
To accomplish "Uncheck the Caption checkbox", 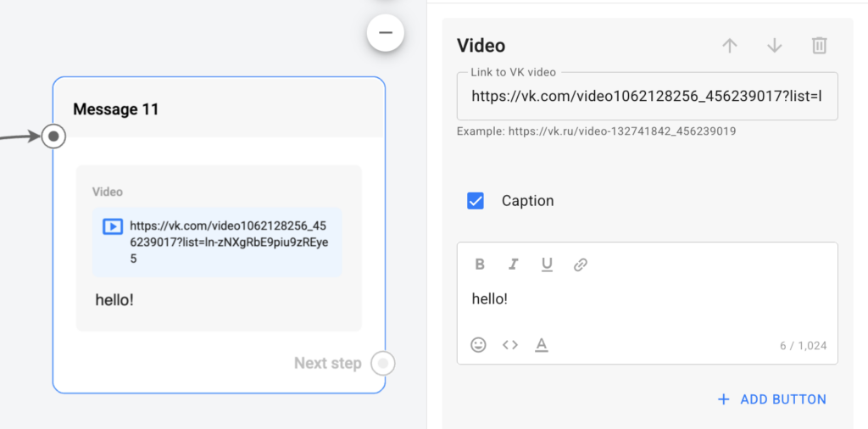I will [x=476, y=201].
